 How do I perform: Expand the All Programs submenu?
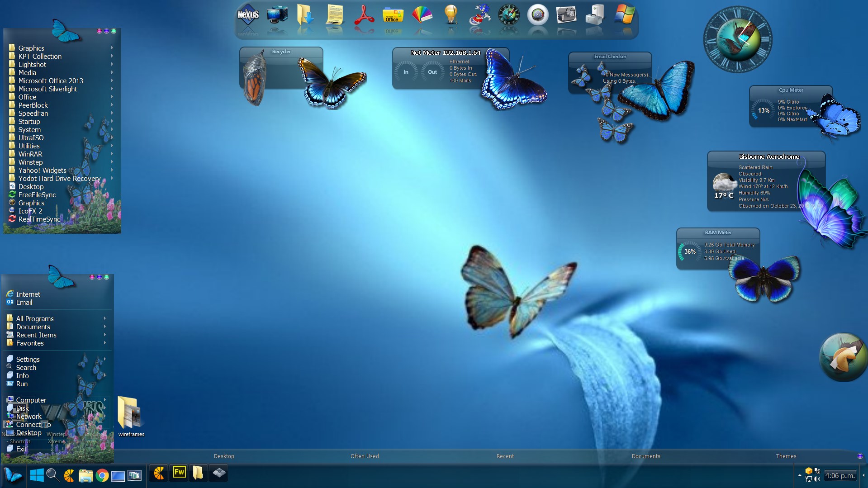[35, 319]
